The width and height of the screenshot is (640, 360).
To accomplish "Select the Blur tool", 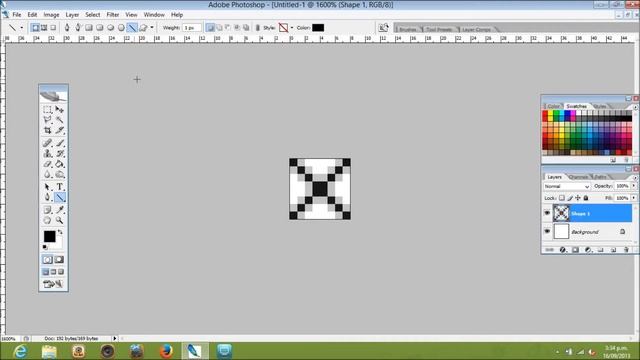I will 47,174.
